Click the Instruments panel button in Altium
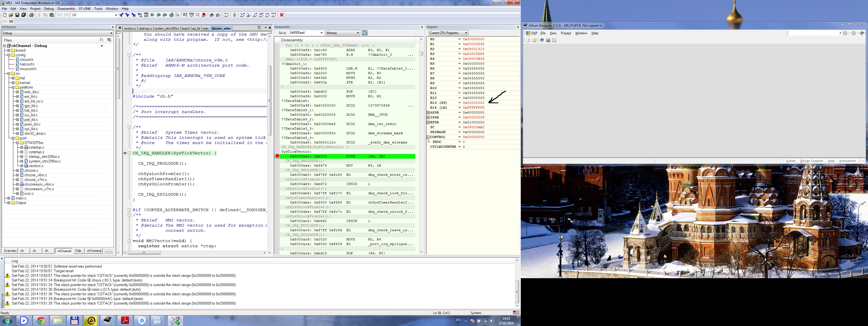Screen dimensions: 868x326 coord(847,161)
